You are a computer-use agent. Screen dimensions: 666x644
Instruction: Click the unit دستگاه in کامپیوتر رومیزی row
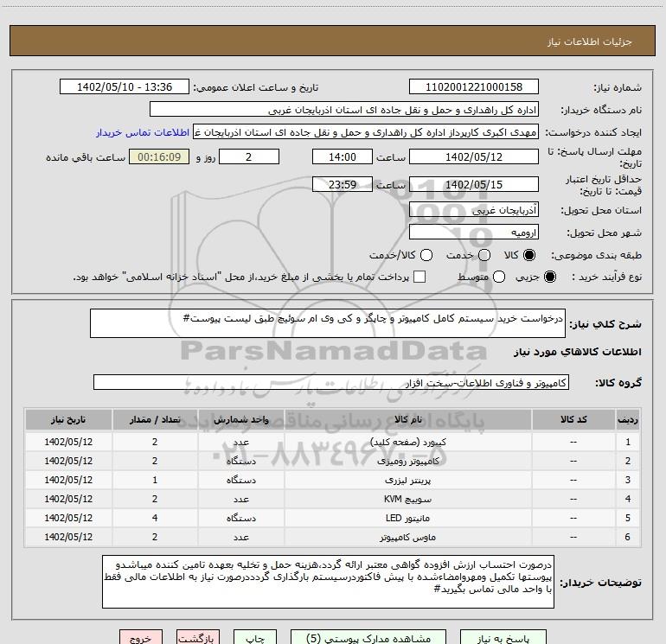pos(240,461)
